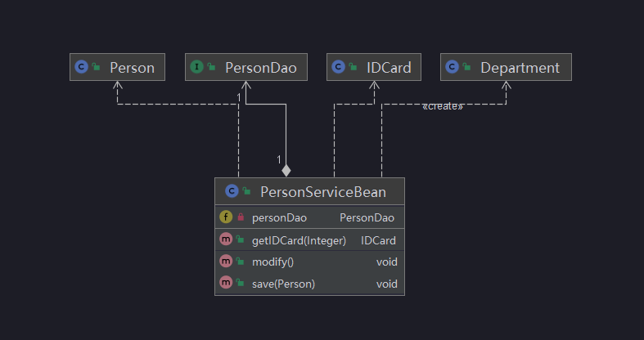This screenshot has height=340, width=644.
Task: Click the public icon beside save(Person)
Action: point(241,282)
